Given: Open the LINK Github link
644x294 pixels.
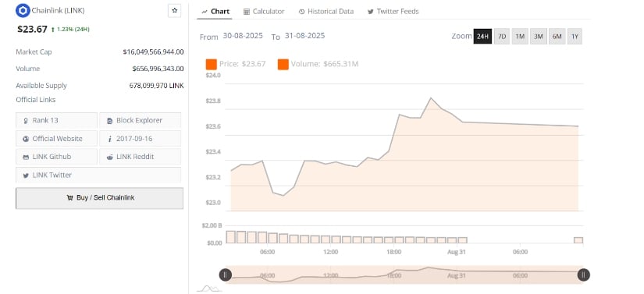Looking at the screenshot, I should (57, 157).
